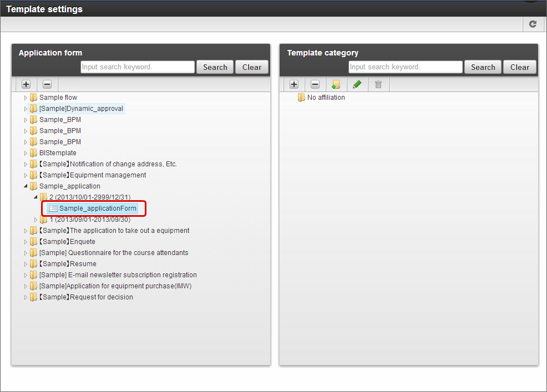The width and height of the screenshot is (547, 392).
Task: Collapse version 2 (2013/10/01-2999/12/31) node
Action: tap(36, 197)
